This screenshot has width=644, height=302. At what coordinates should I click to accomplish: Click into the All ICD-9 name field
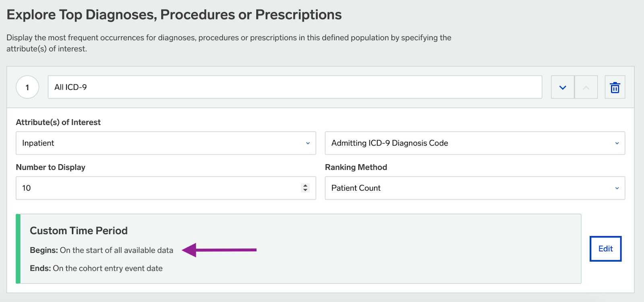click(295, 87)
